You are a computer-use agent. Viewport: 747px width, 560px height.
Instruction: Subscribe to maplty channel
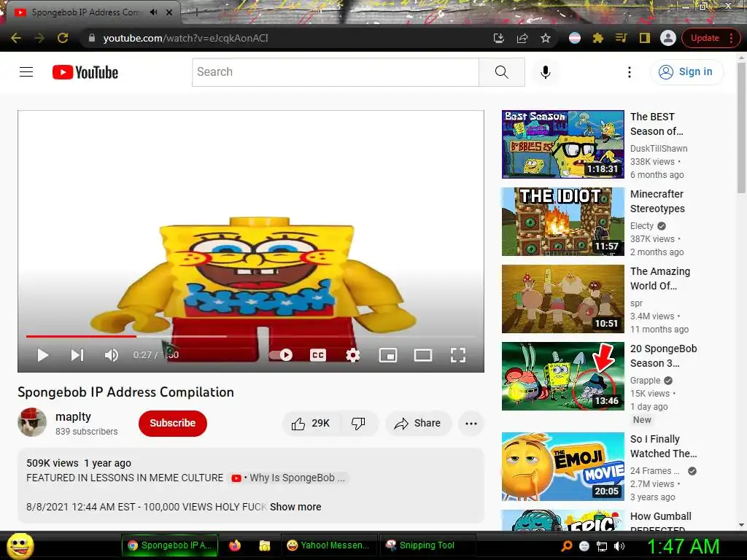tap(172, 423)
